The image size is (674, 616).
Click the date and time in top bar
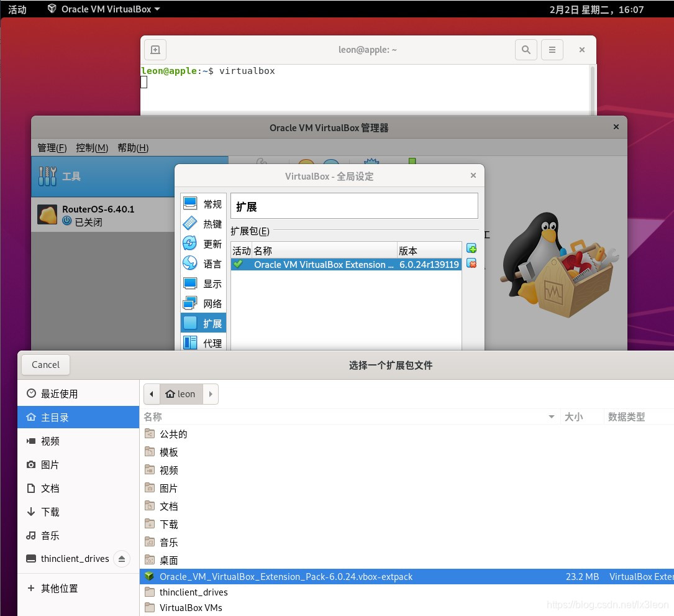click(596, 9)
